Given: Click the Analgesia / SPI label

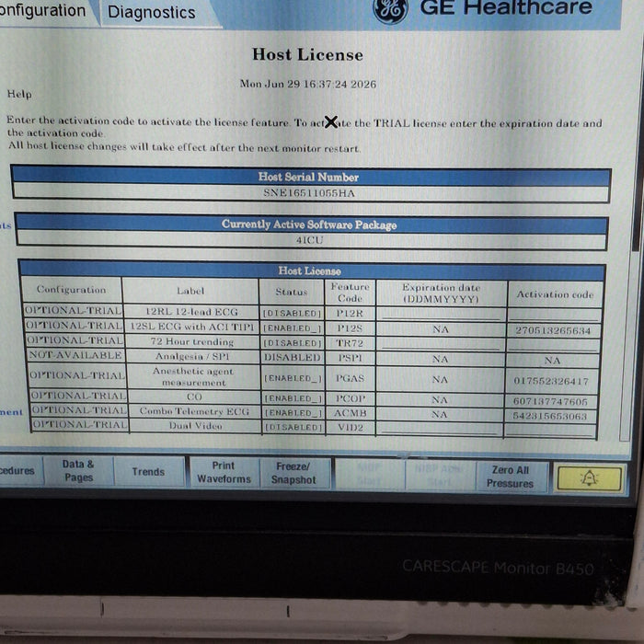Looking at the screenshot, I should pyautogui.click(x=191, y=357).
